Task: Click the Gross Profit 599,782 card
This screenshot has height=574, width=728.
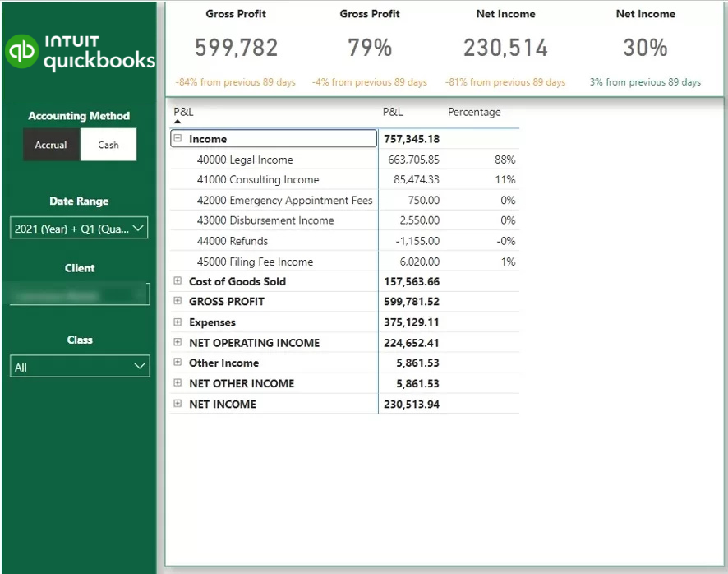Action: point(236,48)
